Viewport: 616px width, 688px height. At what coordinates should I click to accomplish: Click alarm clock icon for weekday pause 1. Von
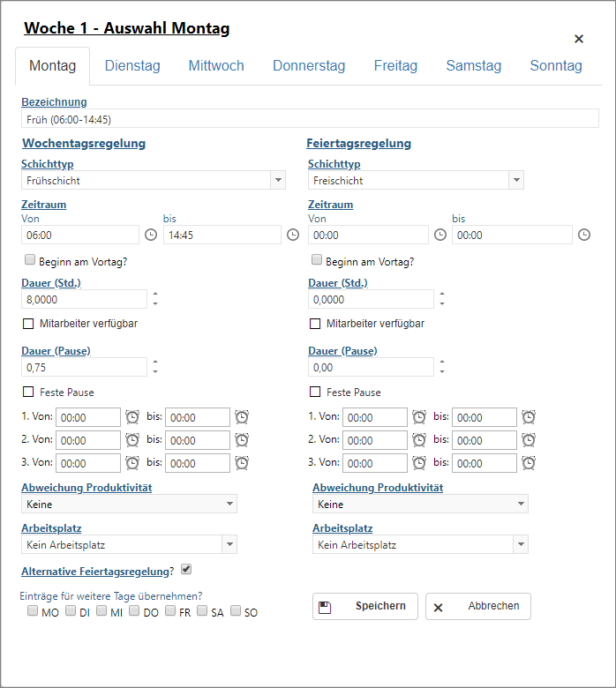tap(132, 417)
